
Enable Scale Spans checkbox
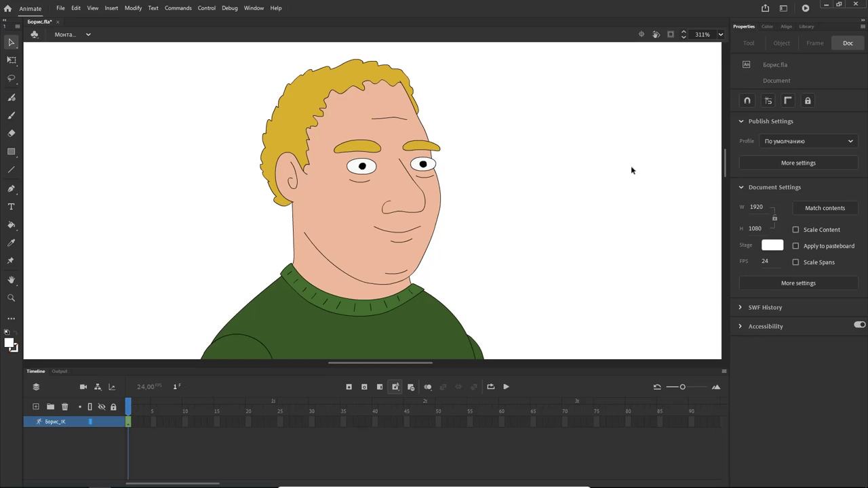(x=796, y=262)
